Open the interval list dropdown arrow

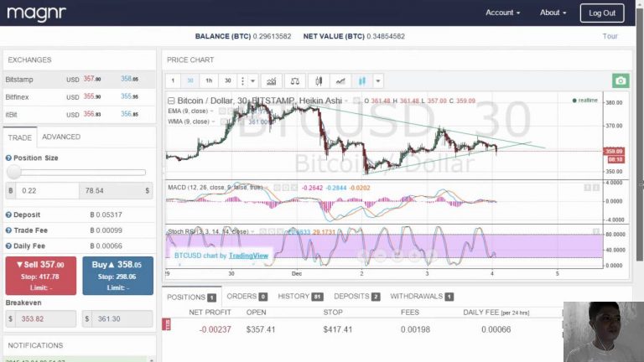click(x=253, y=80)
